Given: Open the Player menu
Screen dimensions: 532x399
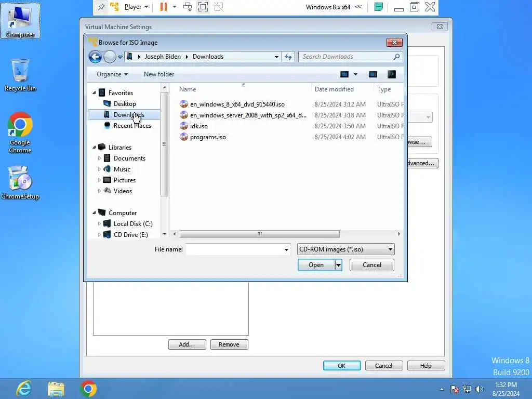Looking at the screenshot, I should click(136, 7).
